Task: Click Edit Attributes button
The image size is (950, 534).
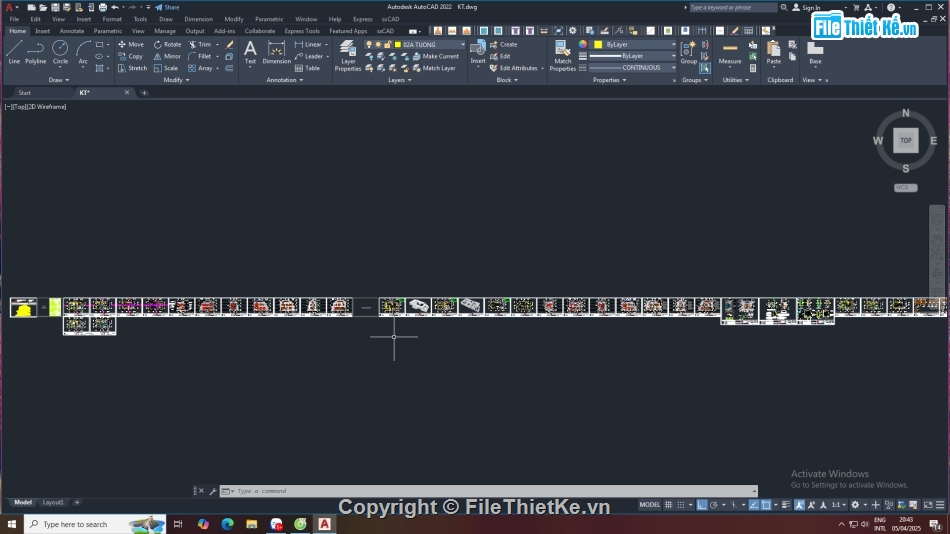Action: coord(514,68)
